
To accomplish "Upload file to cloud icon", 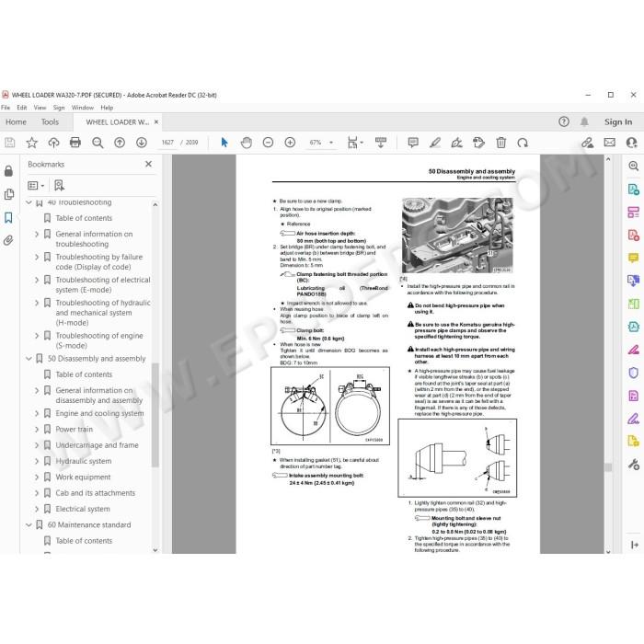I will pyautogui.click(x=53, y=143).
